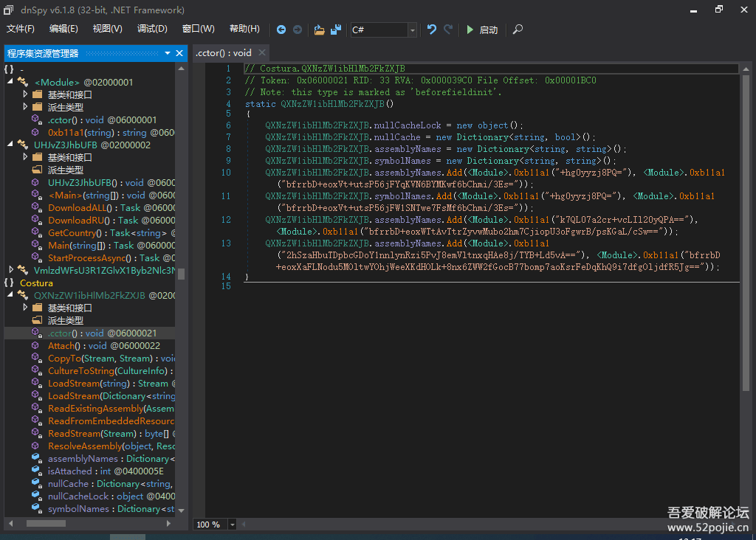Click the redo arrow in toolbar
Viewport: 756px width, 540px height.
coord(448,30)
